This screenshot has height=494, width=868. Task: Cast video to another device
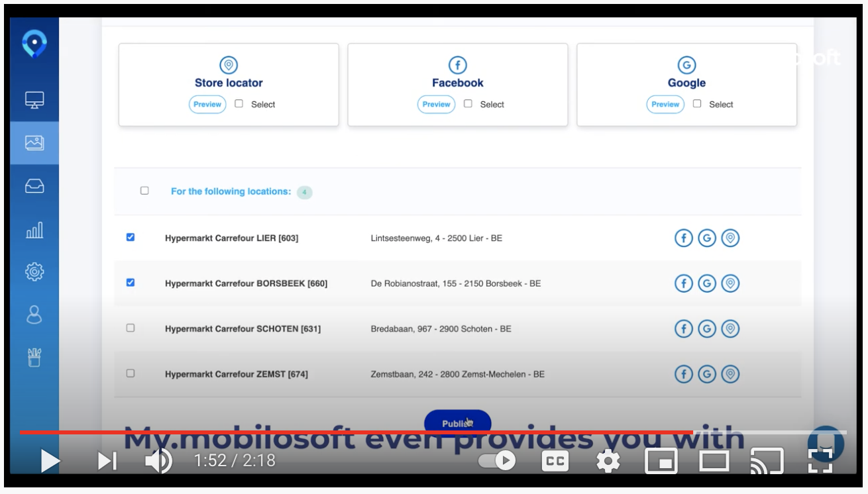[767, 461]
